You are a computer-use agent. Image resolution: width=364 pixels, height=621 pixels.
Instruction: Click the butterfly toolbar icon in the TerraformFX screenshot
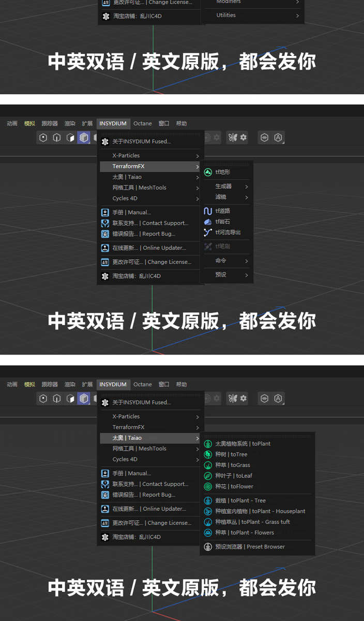(x=233, y=138)
